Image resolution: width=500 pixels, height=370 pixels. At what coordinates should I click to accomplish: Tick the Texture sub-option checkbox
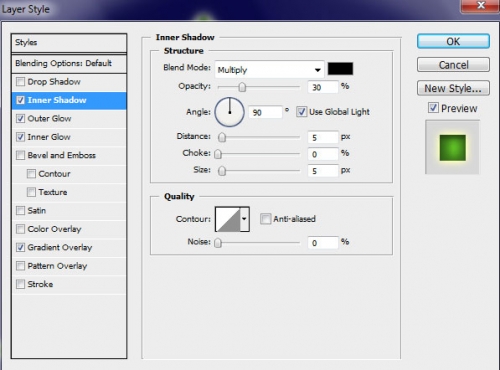[31, 192]
